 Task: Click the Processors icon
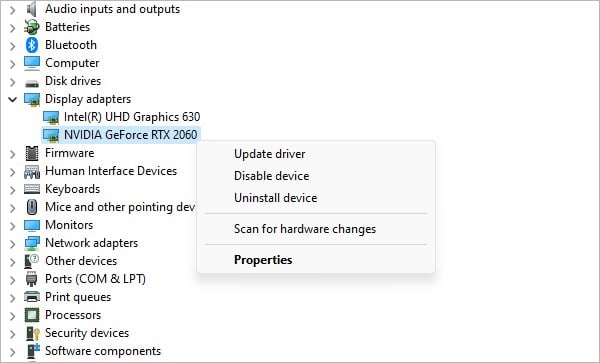32,315
